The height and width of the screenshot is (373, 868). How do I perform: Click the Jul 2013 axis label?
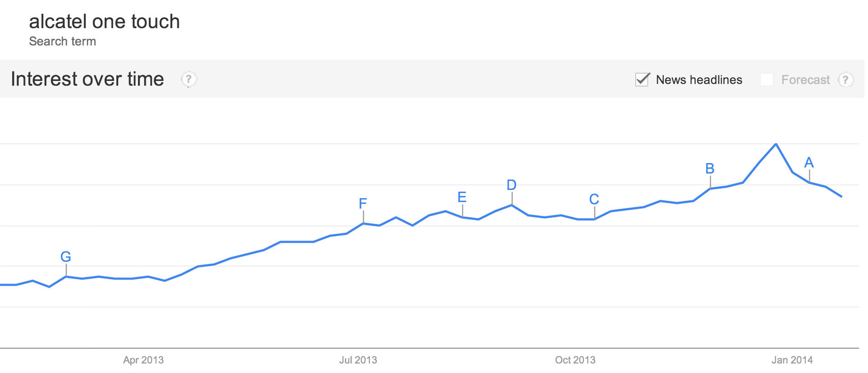click(x=358, y=360)
